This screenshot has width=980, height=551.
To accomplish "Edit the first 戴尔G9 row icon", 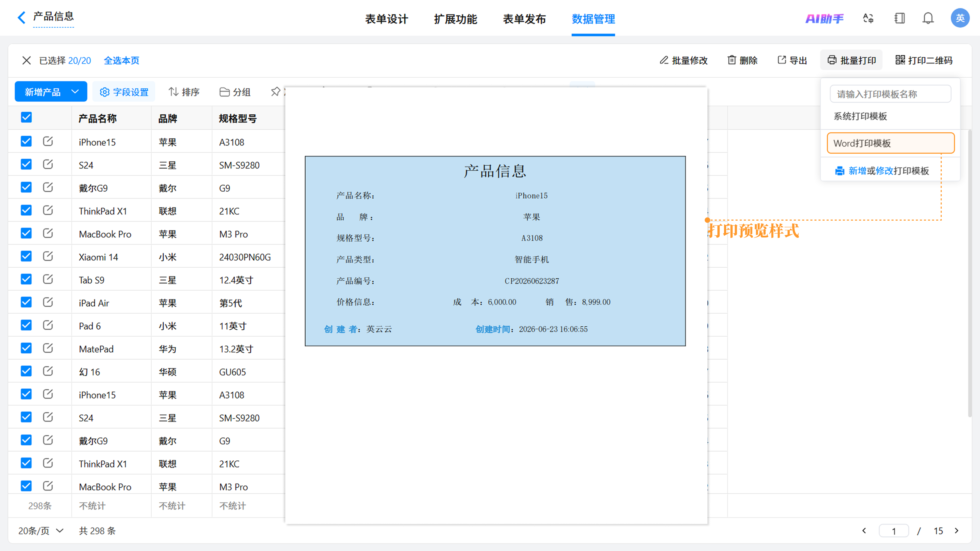I will point(48,188).
